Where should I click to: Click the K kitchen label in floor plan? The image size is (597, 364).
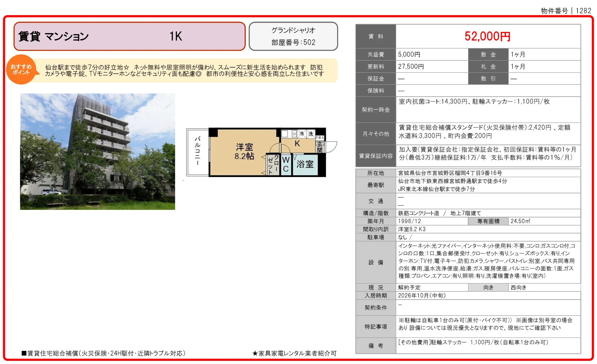297,143
